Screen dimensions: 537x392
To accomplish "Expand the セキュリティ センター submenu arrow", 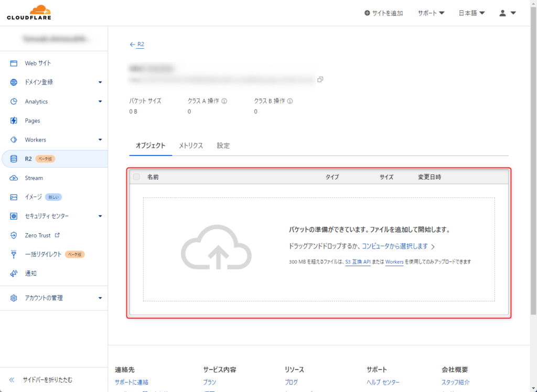I will click(100, 216).
